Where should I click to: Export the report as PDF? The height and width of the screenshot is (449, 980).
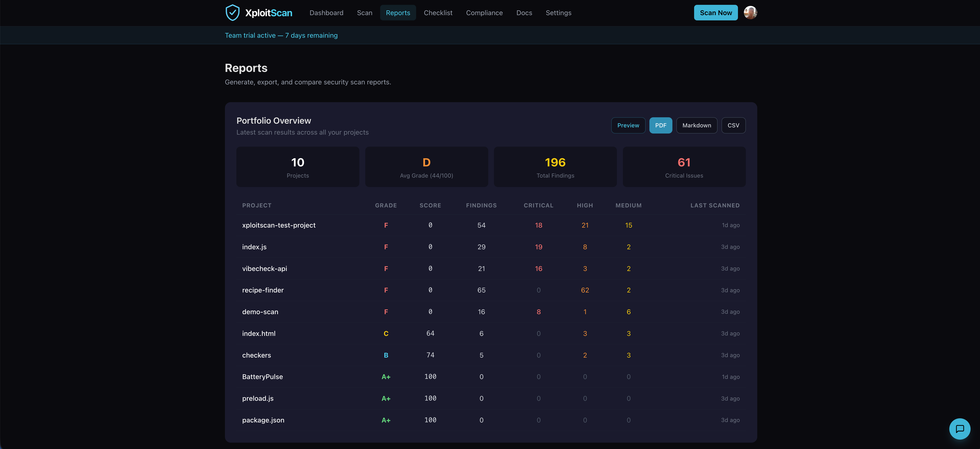(660, 126)
